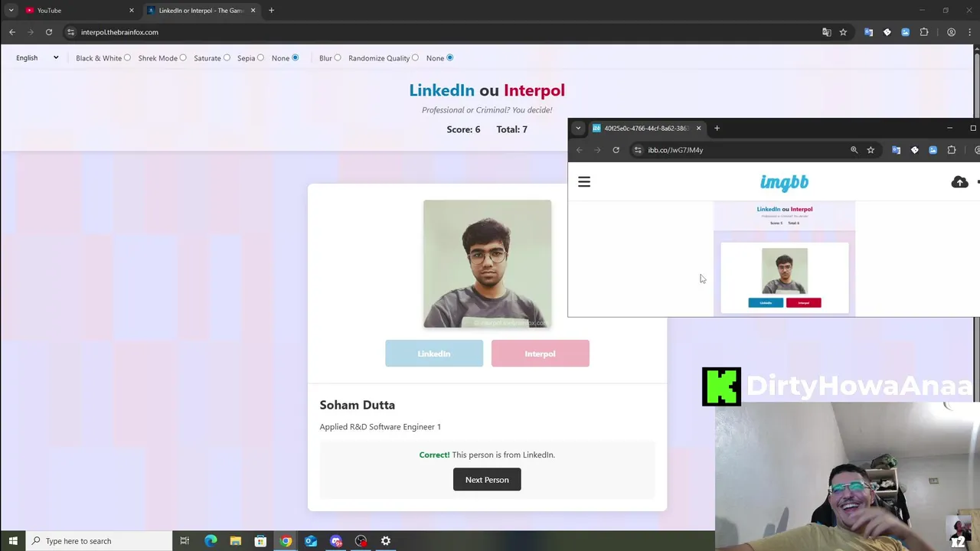980x551 pixels.
Task: Click Soham Dutta's profile photo
Action: point(487,264)
